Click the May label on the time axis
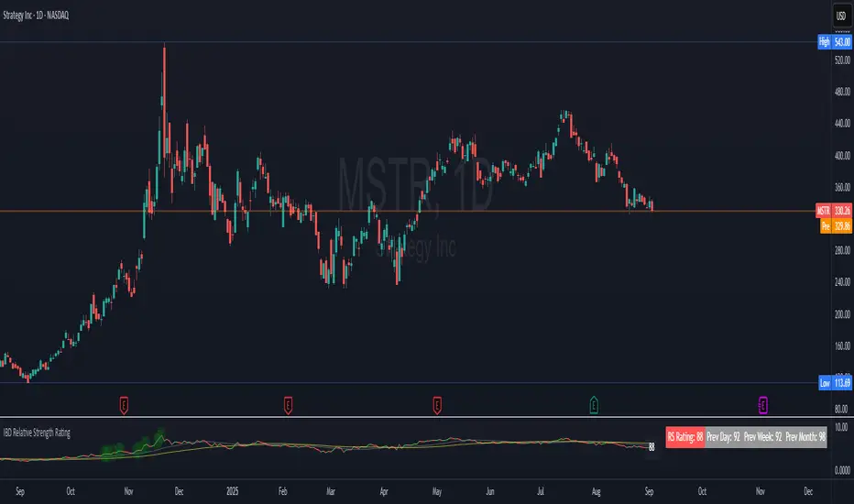Viewport: 854px width, 504px height. tap(437, 491)
